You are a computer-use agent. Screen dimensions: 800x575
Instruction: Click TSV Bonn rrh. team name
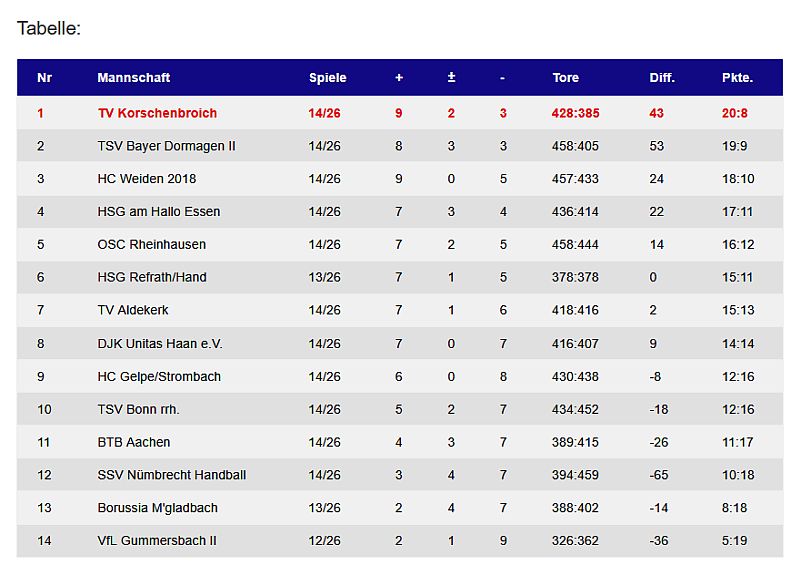(138, 409)
